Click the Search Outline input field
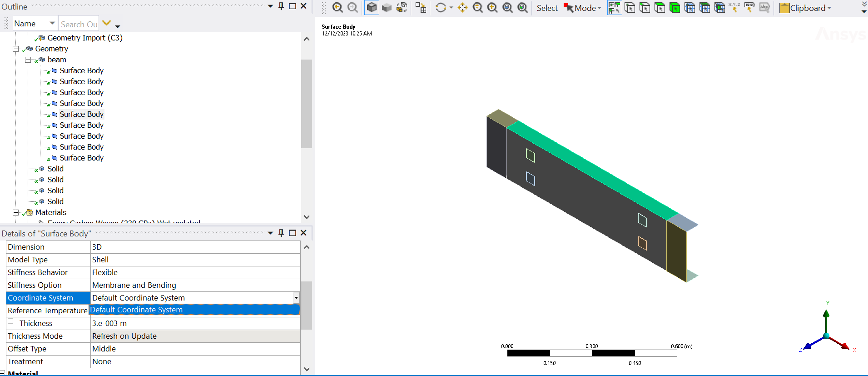 click(79, 24)
